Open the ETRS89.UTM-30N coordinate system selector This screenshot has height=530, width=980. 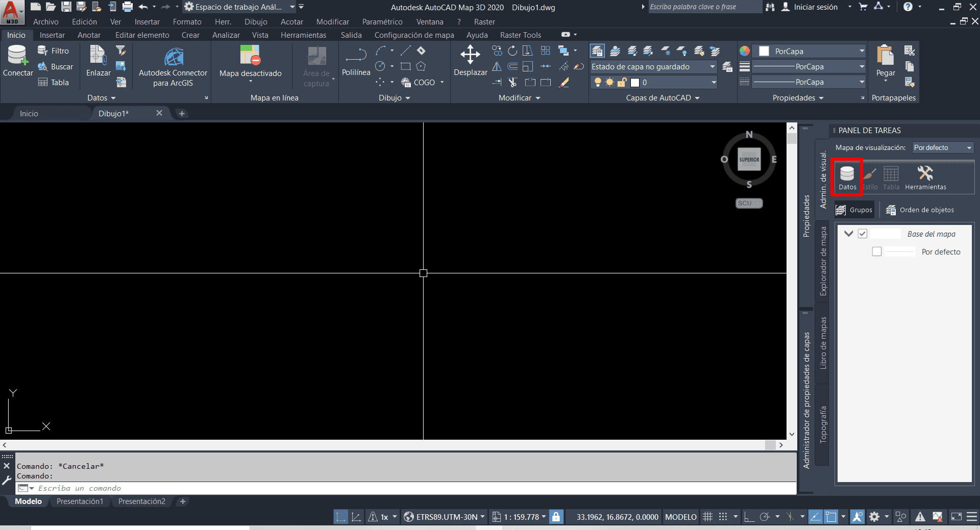click(444, 516)
